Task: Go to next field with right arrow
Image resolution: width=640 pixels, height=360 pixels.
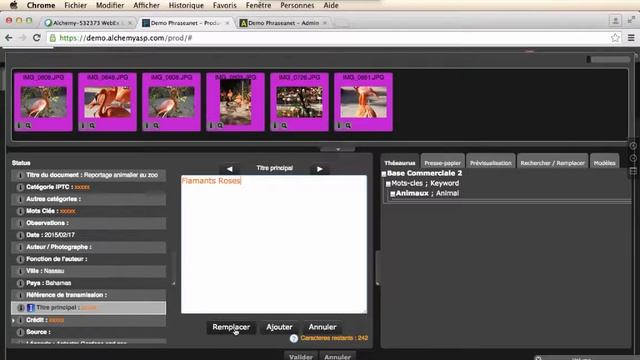Action: pyautogui.click(x=320, y=169)
